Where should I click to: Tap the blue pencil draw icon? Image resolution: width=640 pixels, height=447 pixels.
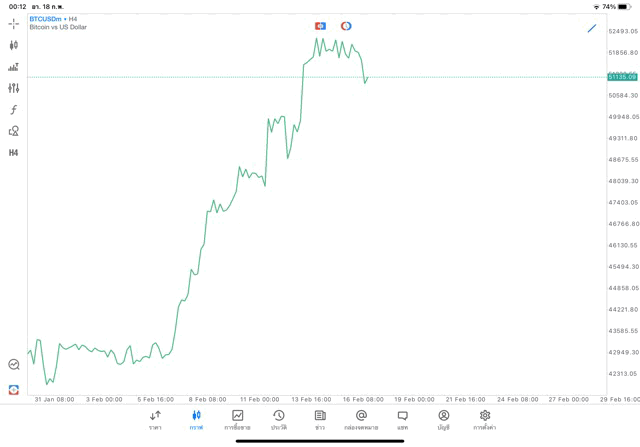coord(592,28)
